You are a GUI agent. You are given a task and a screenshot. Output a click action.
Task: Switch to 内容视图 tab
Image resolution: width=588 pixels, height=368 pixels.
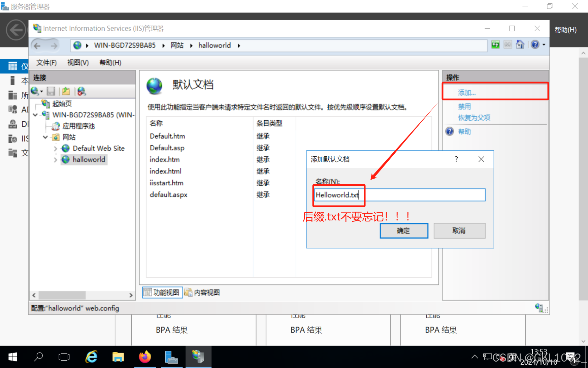coord(202,293)
